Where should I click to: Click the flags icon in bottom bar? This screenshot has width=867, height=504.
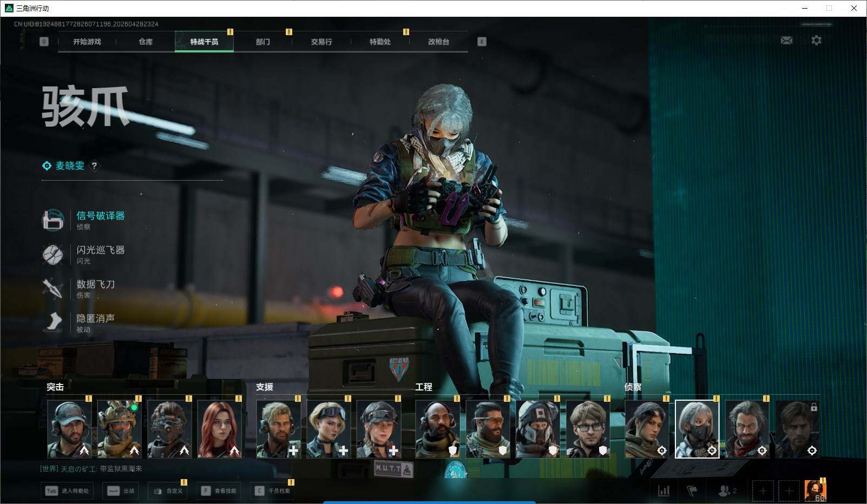tap(692, 490)
